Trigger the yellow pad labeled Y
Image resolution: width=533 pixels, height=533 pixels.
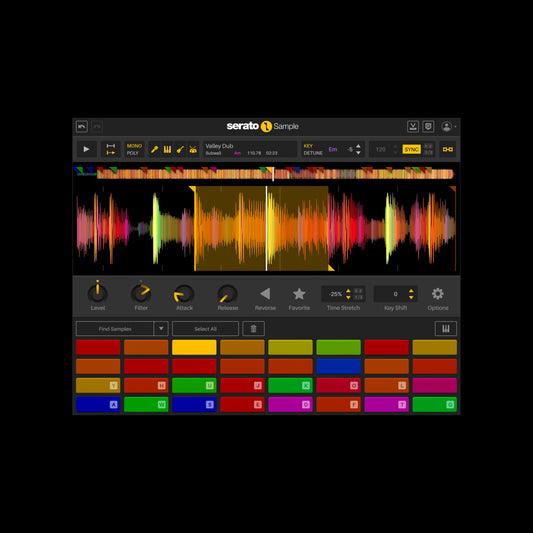pyautogui.click(x=98, y=385)
